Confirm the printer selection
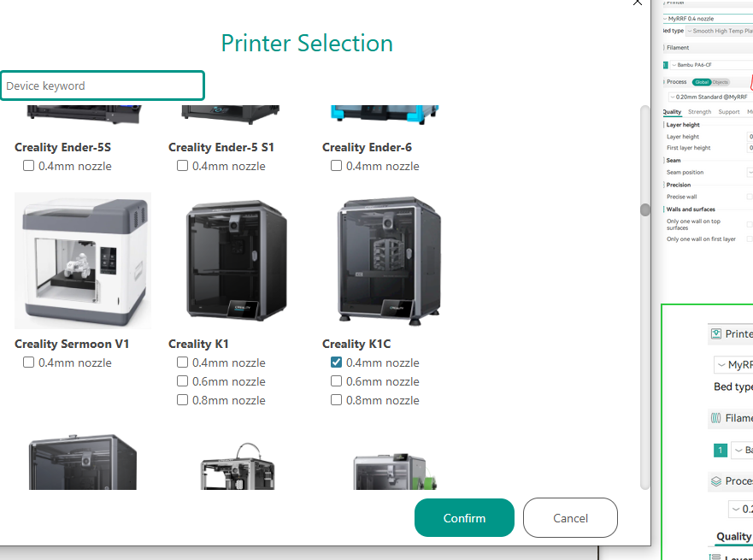The height and width of the screenshot is (560, 753). (x=464, y=518)
